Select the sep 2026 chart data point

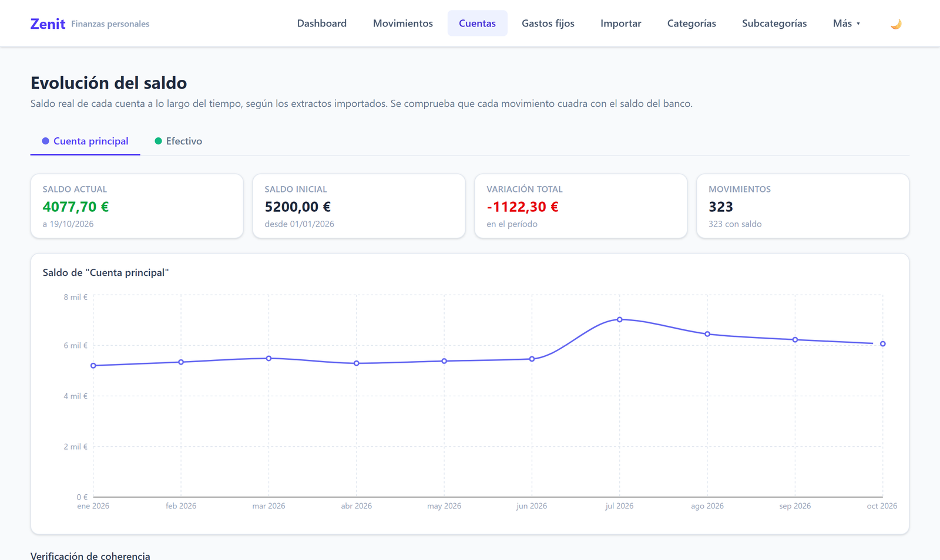[795, 340]
